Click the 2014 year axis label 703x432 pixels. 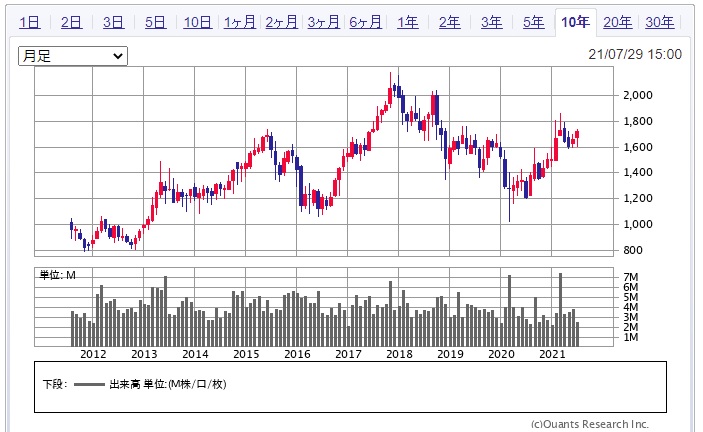[x=195, y=354]
